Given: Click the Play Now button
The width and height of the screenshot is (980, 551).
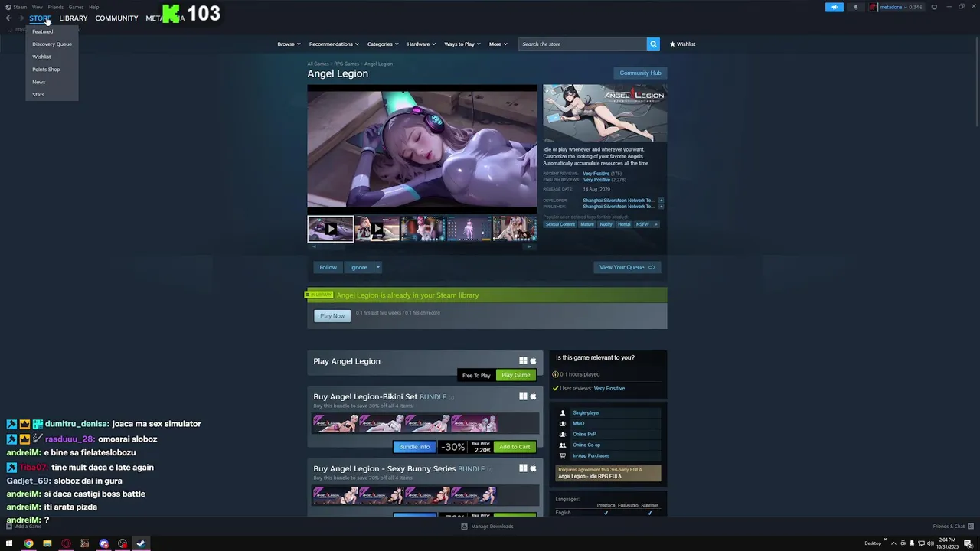Looking at the screenshot, I should point(332,315).
